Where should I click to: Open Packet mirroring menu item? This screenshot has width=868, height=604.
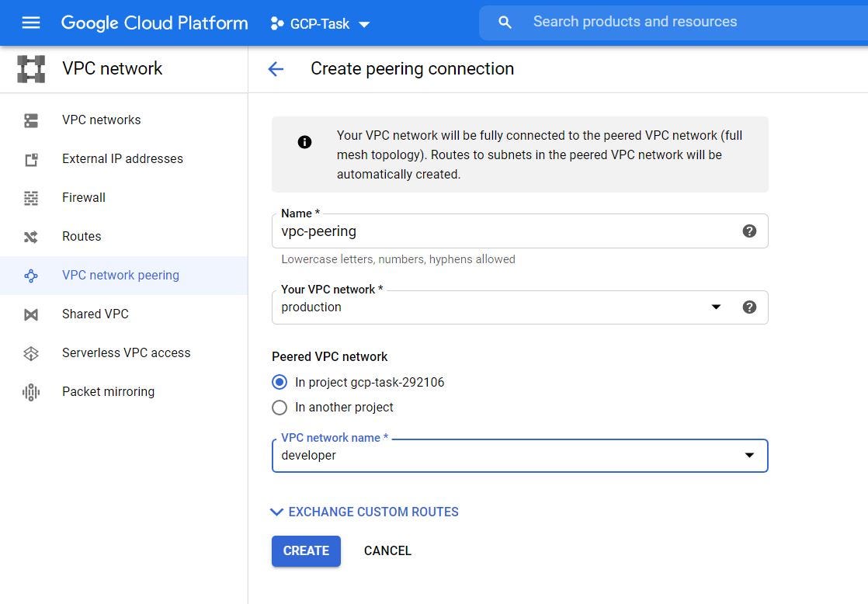[x=124, y=391]
